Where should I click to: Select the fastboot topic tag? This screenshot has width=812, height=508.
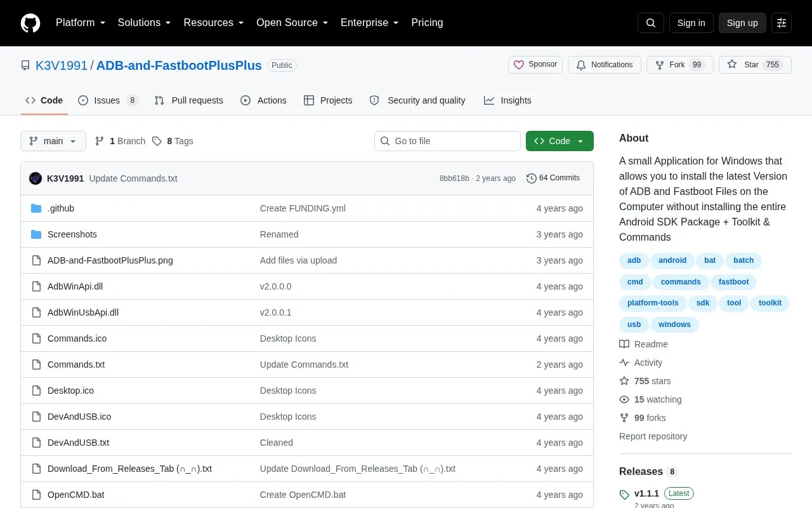[733, 282]
